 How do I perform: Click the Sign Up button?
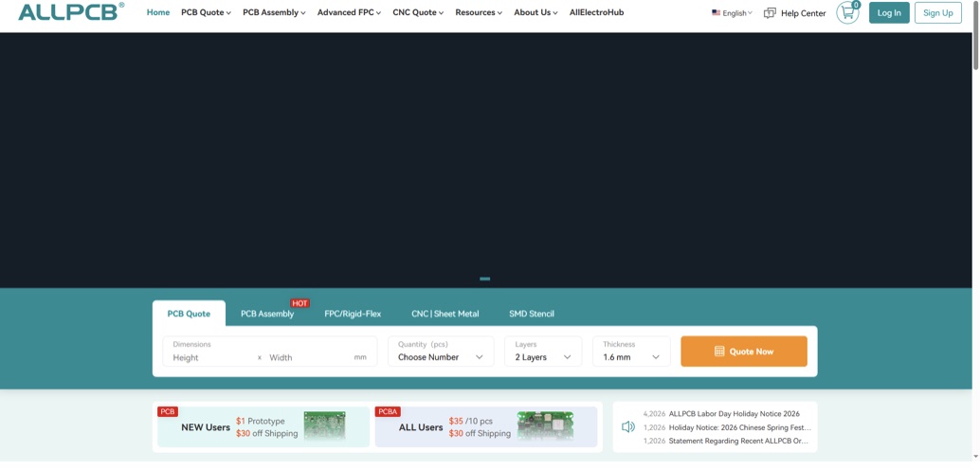tap(938, 12)
